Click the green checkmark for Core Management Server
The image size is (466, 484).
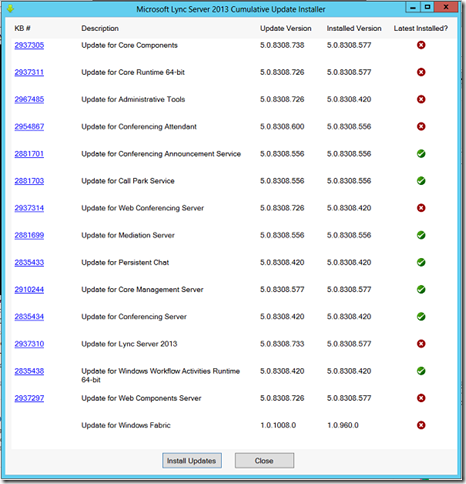pyautogui.click(x=421, y=289)
